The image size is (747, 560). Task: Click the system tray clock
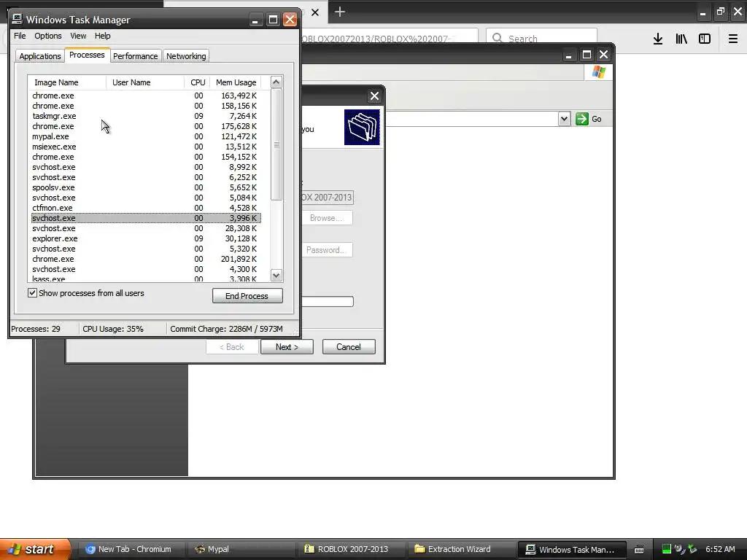tap(720, 549)
